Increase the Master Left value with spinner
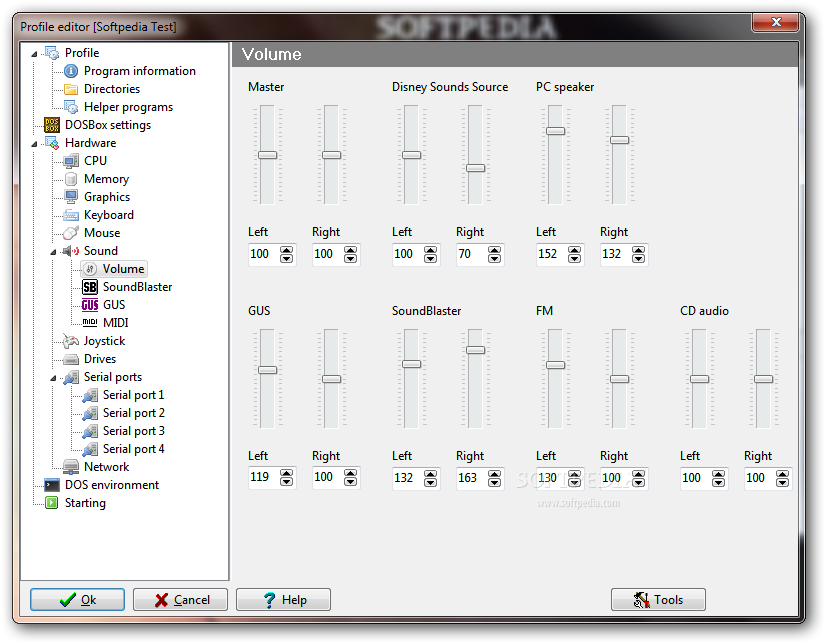The height and width of the screenshot is (644, 826). click(x=287, y=251)
